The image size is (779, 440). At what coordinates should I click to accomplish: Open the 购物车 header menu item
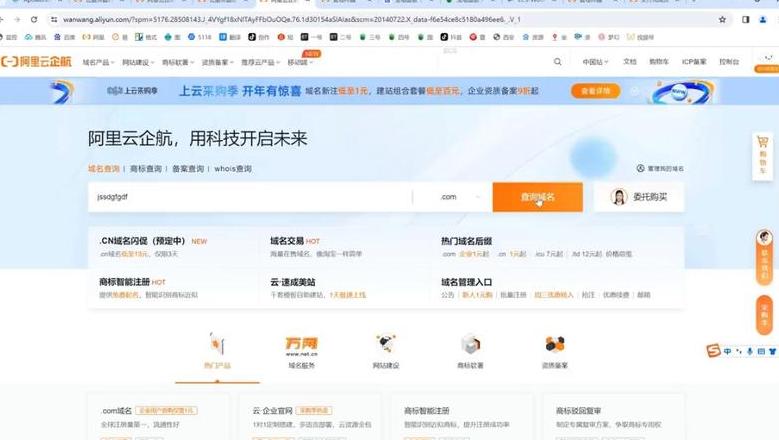(x=659, y=62)
